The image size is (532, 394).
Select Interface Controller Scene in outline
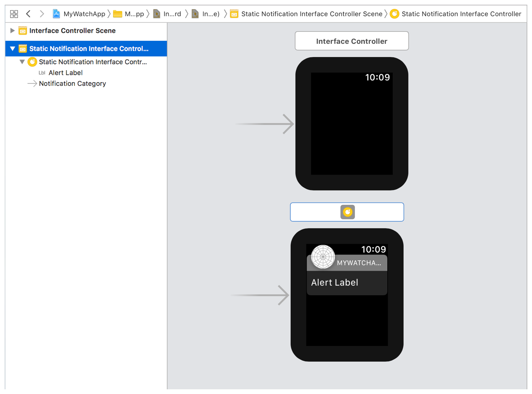point(72,31)
